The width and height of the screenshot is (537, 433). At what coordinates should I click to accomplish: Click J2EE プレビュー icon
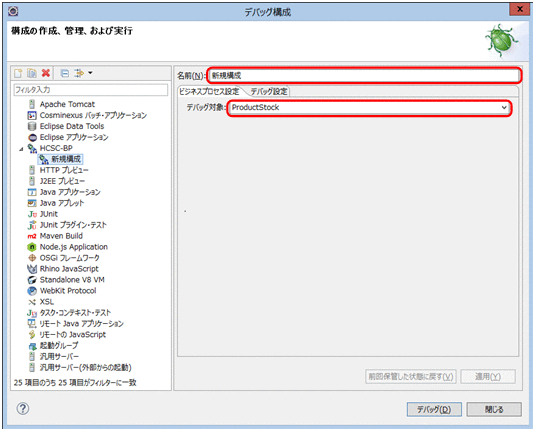32,181
